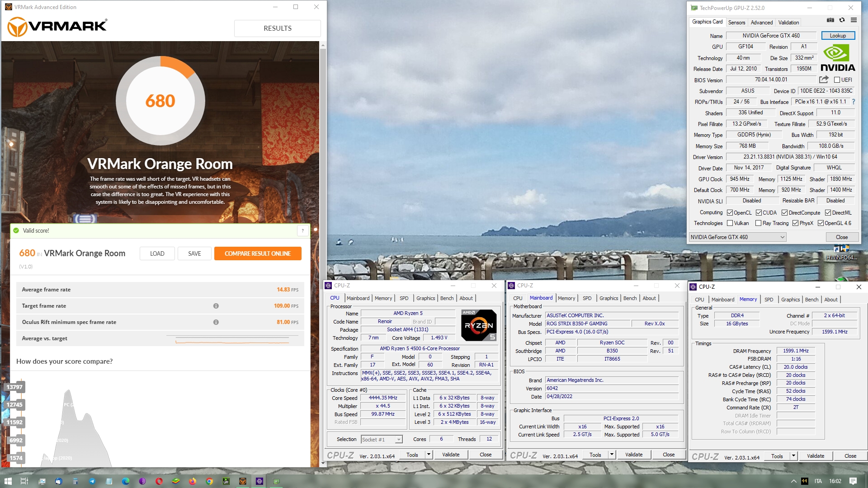Open the RESULTS button in VRMark header
868x488 pixels.
[x=278, y=28]
